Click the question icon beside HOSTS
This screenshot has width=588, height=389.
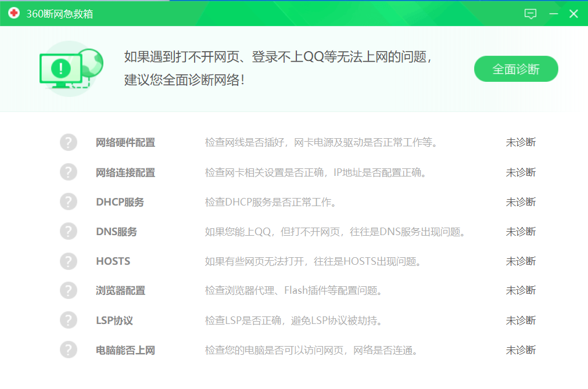(x=69, y=261)
